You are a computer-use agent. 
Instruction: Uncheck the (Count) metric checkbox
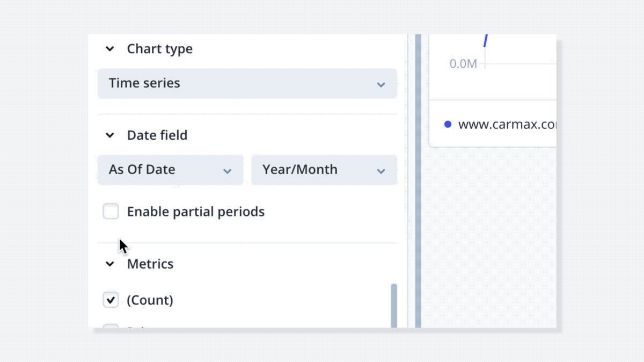point(111,300)
